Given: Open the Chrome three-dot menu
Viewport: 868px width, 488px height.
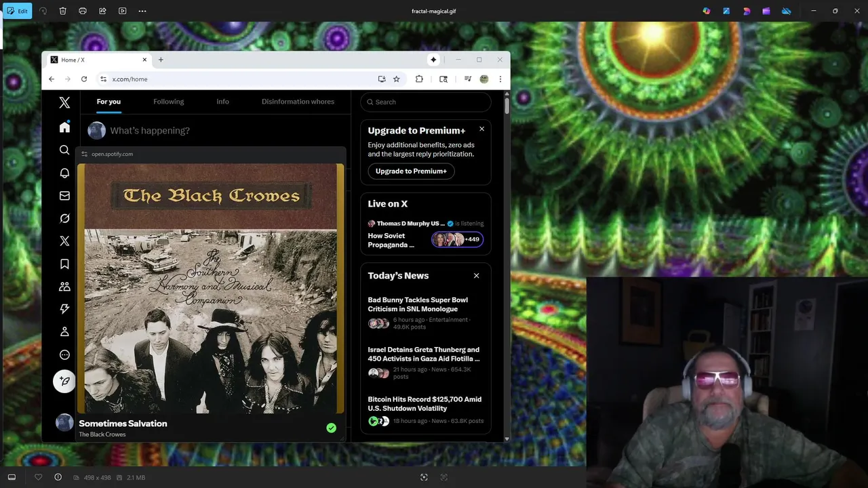Looking at the screenshot, I should tap(500, 79).
